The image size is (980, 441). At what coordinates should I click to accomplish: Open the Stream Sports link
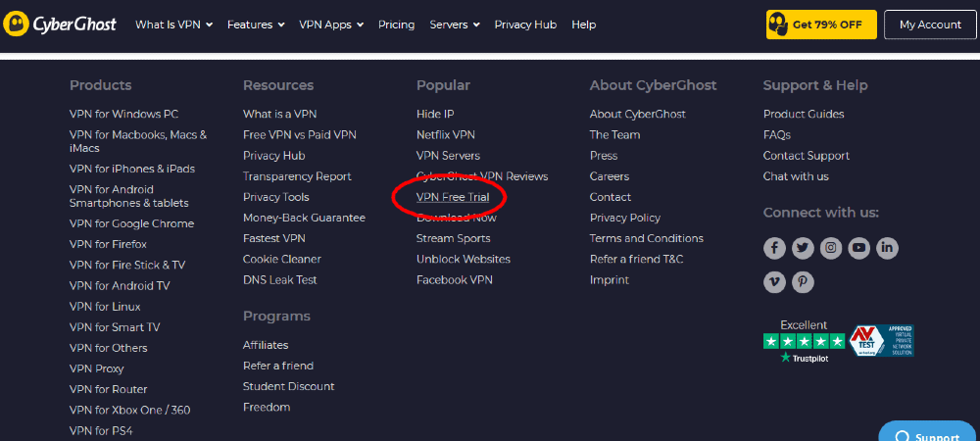pos(453,238)
